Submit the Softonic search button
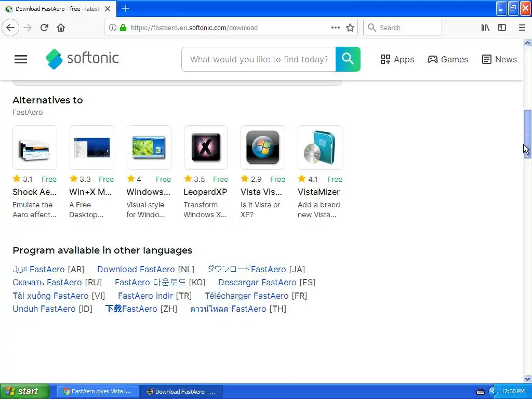The height and width of the screenshot is (399, 532). point(348,59)
